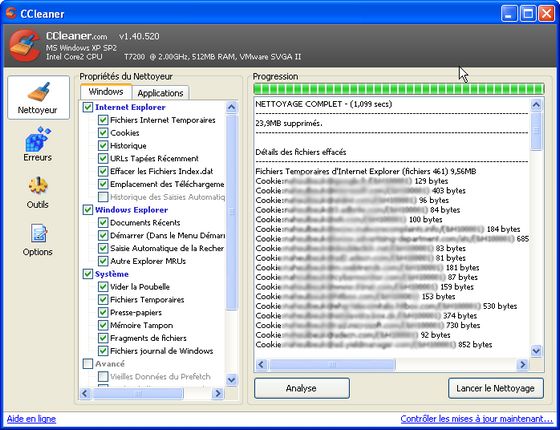Uncheck URLs Tapées Récemment
Image resolution: width=560 pixels, height=430 pixels.
click(103, 158)
